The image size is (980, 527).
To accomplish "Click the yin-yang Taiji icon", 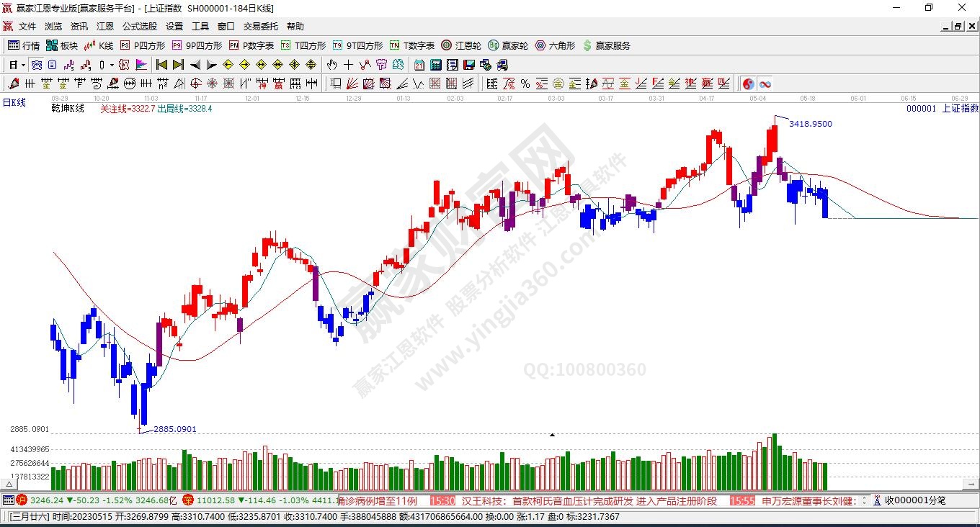I will (749, 84).
